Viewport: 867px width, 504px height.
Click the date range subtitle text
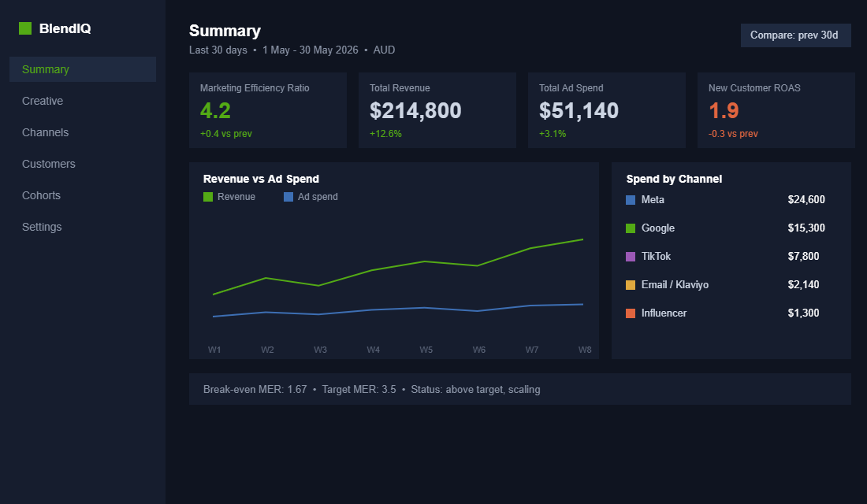point(292,50)
